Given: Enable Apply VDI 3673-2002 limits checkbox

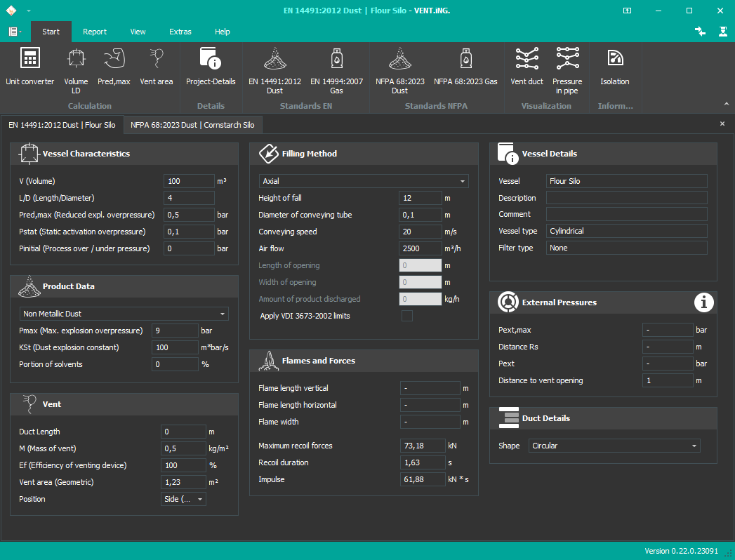Looking at the screenshot, I should pos(406,316).
